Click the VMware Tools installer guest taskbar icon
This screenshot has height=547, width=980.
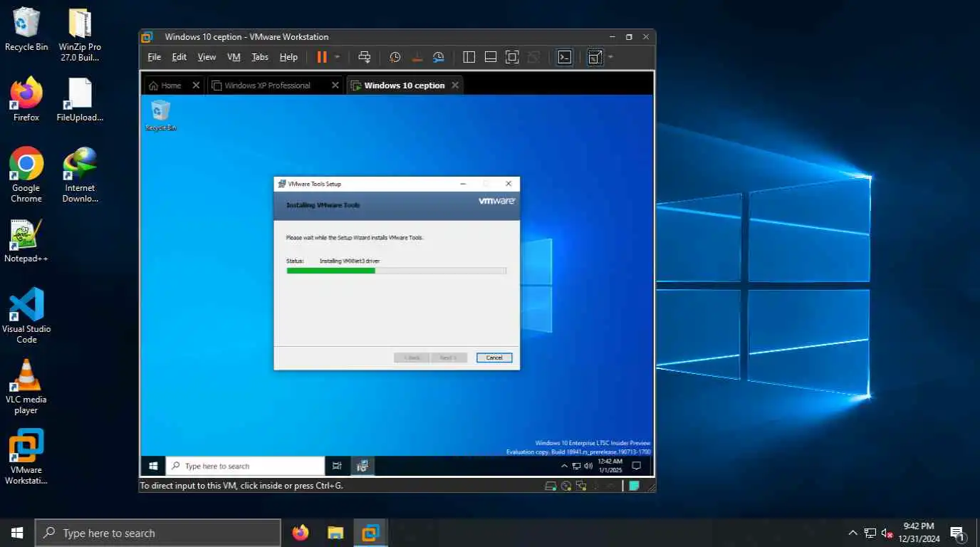click(x=363, y=466)
